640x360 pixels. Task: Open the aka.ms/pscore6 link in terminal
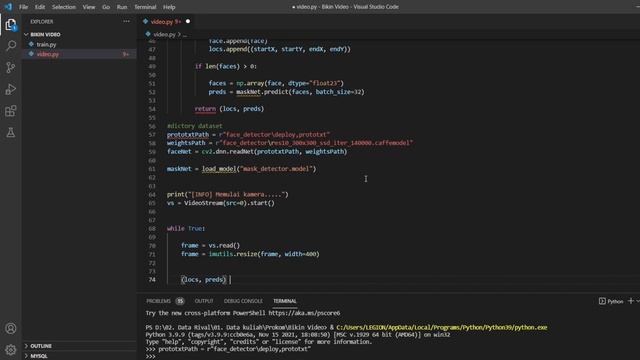tap(304, 313)
